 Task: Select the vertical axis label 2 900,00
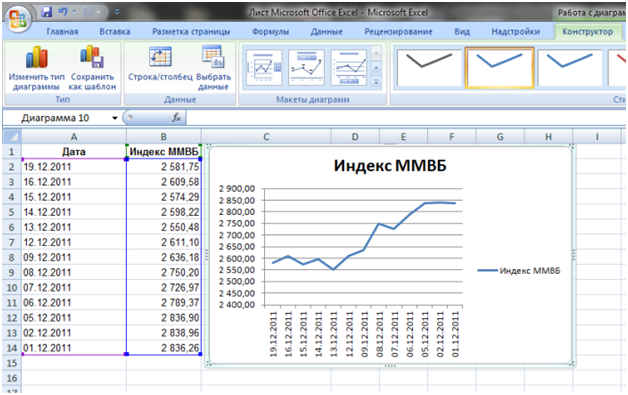pyautogui.click(x=237, y=188)
